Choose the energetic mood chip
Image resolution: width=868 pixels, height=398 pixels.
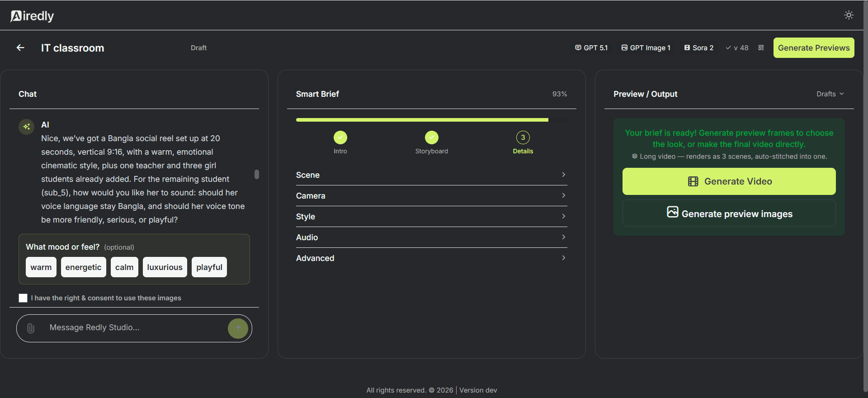[84, 267]
